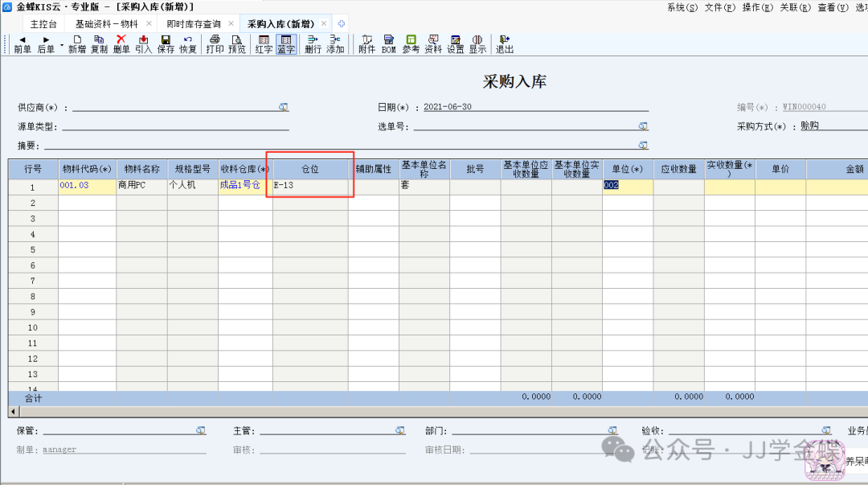This screenshot has width=868, height=485.
Task: Click the 退出 (Exit) toolbar icon
Action: click(505, 43)
